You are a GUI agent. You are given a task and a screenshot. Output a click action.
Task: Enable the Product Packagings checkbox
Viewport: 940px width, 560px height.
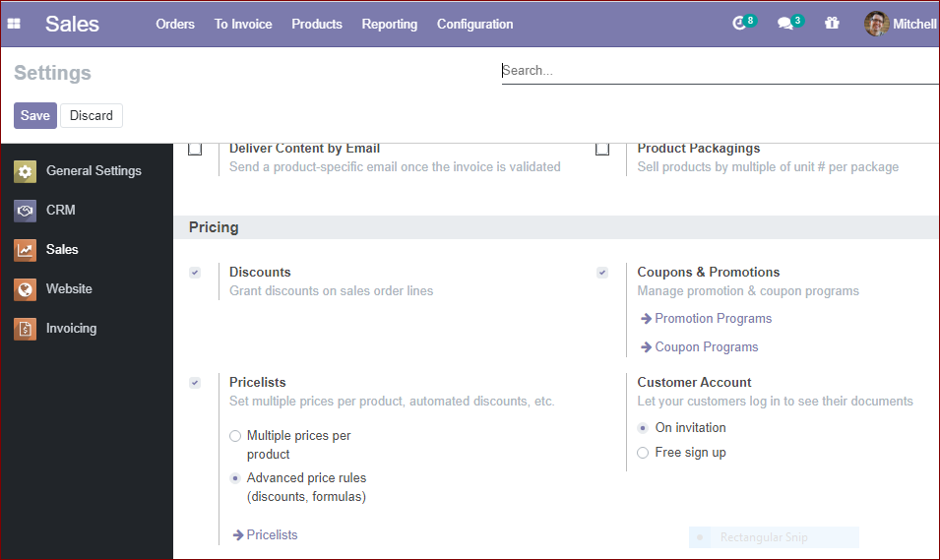tap(602, 149)
